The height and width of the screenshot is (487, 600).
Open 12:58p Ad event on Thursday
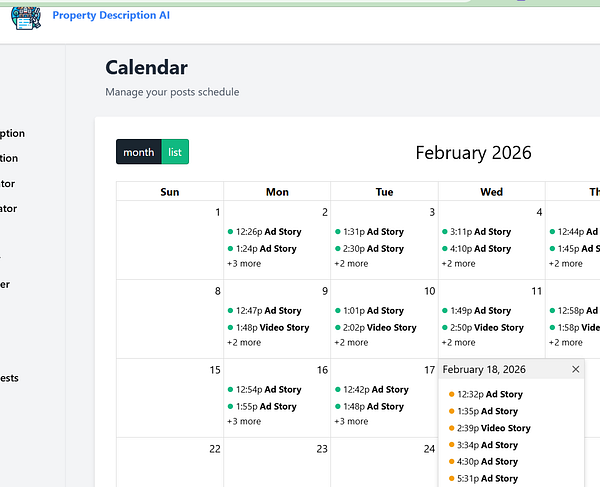tap(574, 311)
